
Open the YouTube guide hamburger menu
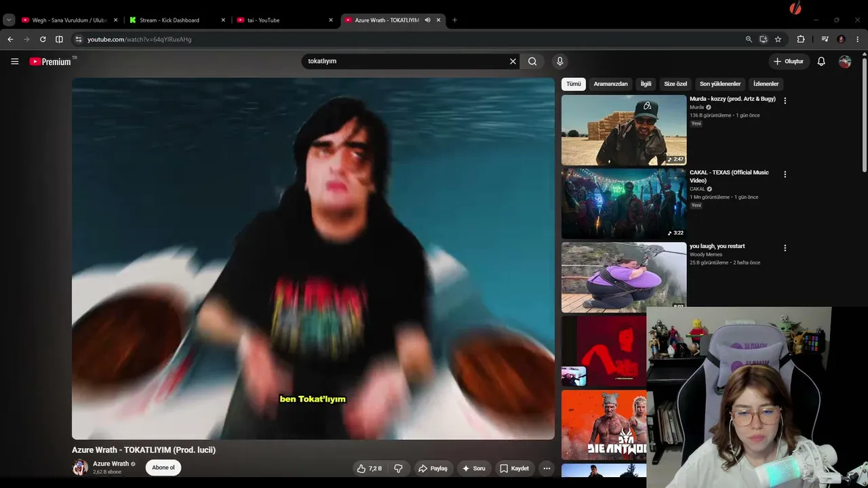pyautogui.click(x=14, y=61)
